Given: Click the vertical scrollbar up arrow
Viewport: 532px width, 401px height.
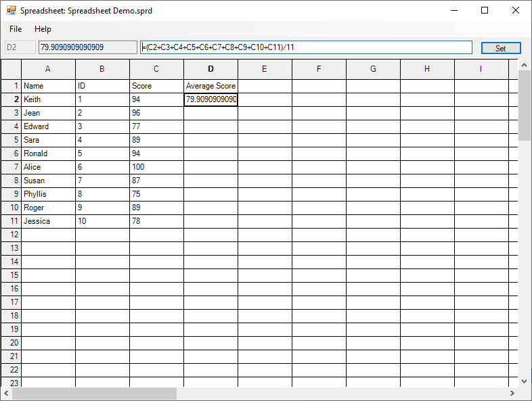Looking at the screenshot, I should pos(524,65).
